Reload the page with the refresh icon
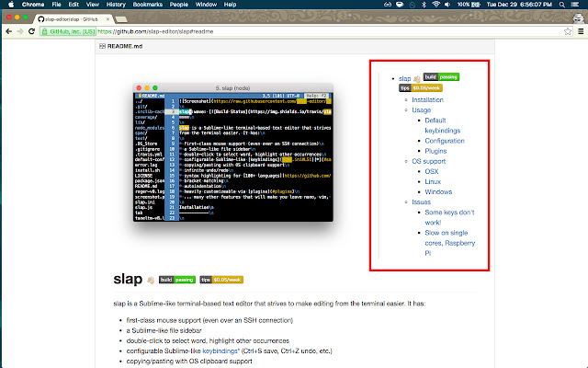 (x=32, y=31)
